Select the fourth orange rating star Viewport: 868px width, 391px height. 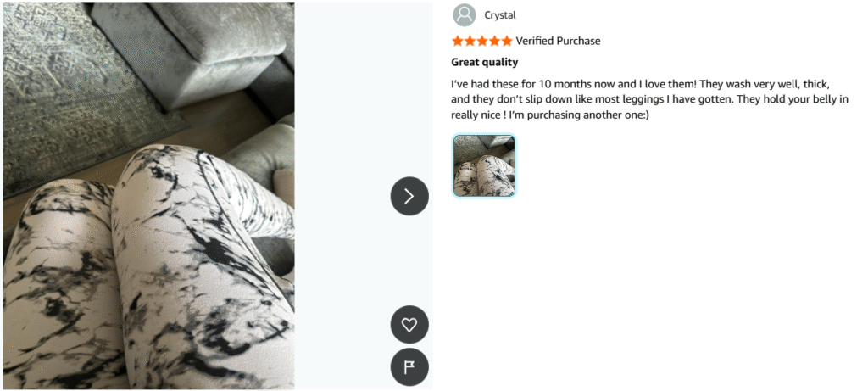coord(494,41)
